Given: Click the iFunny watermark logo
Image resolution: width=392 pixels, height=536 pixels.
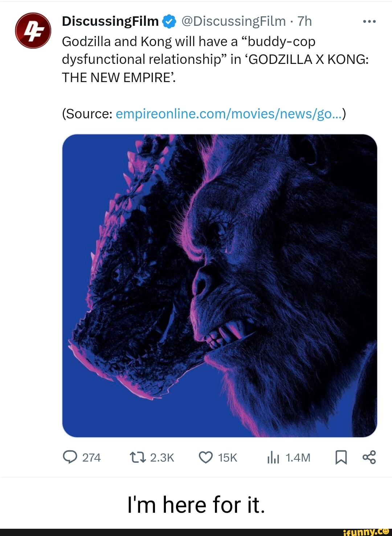Looking at the screenshot, I should [366, 532].
